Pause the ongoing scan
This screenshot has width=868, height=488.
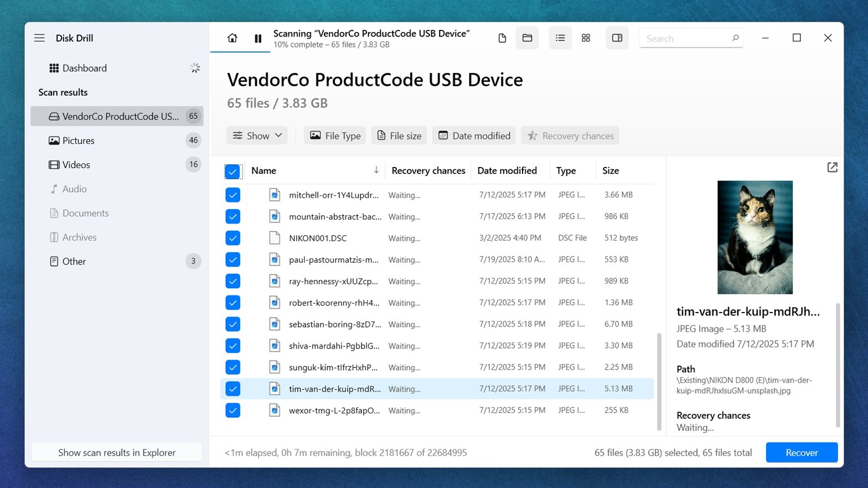pos(258,38)
